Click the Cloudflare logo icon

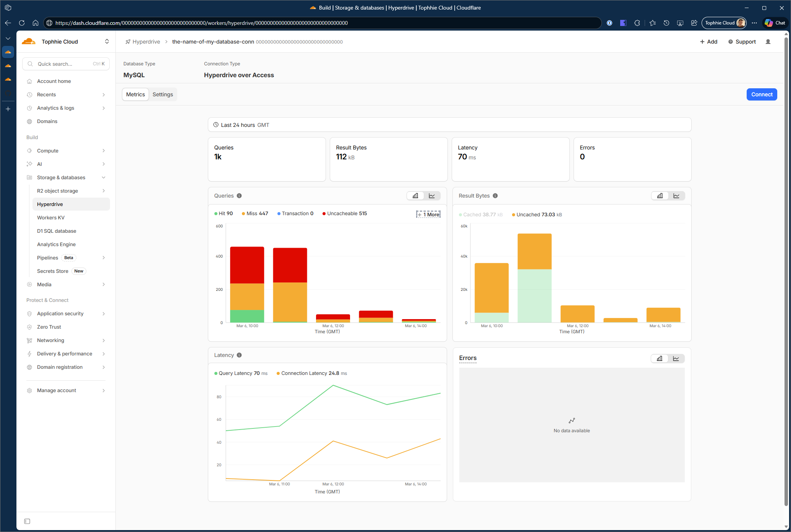pyautogui.click(x=29, y=42)
